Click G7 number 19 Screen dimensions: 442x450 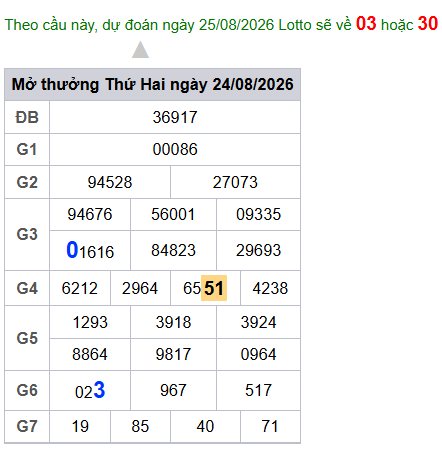click(80, 426)
